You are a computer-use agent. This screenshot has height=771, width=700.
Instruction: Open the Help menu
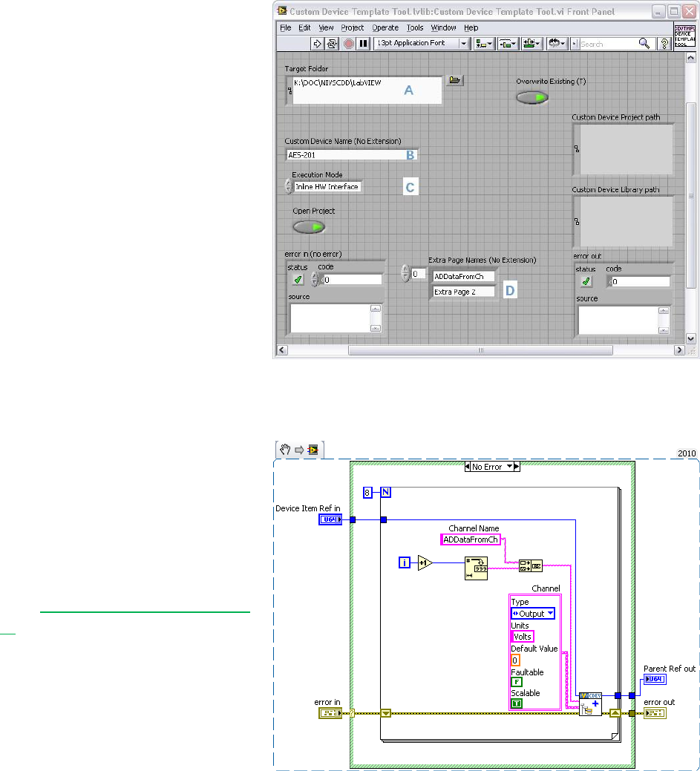click(471, 27)
